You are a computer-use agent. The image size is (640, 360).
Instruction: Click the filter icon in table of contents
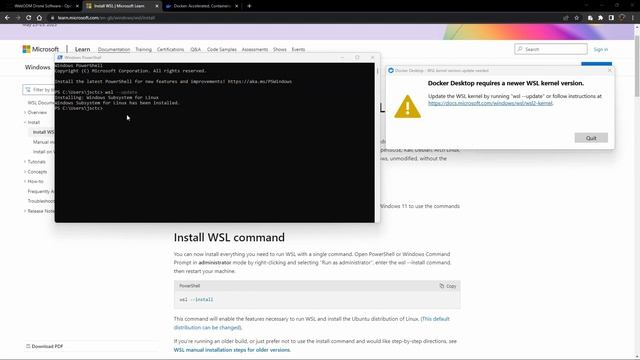[x=28, y=89]
